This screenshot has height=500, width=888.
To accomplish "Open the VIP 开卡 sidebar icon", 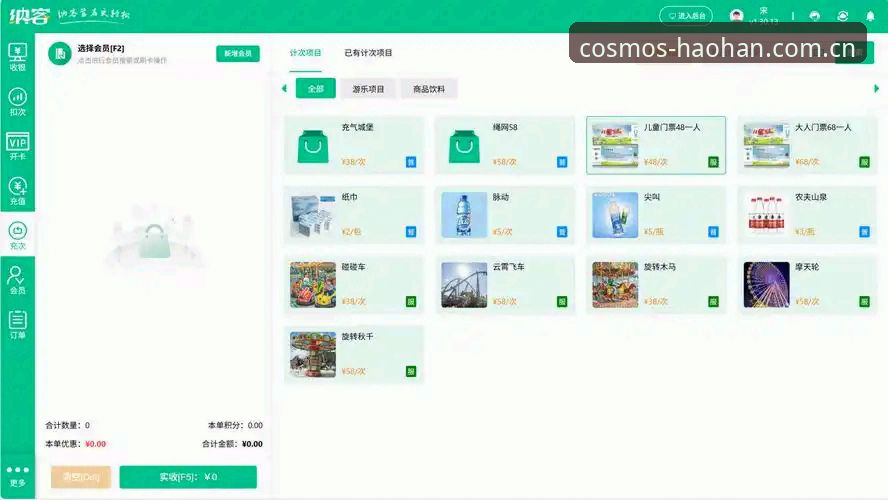I will (18, 146).
